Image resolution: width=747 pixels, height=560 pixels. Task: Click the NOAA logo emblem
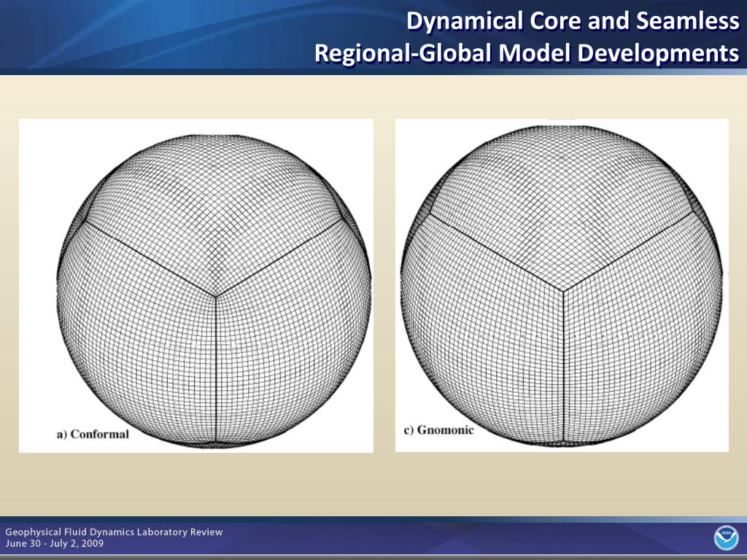click(726, 538)
